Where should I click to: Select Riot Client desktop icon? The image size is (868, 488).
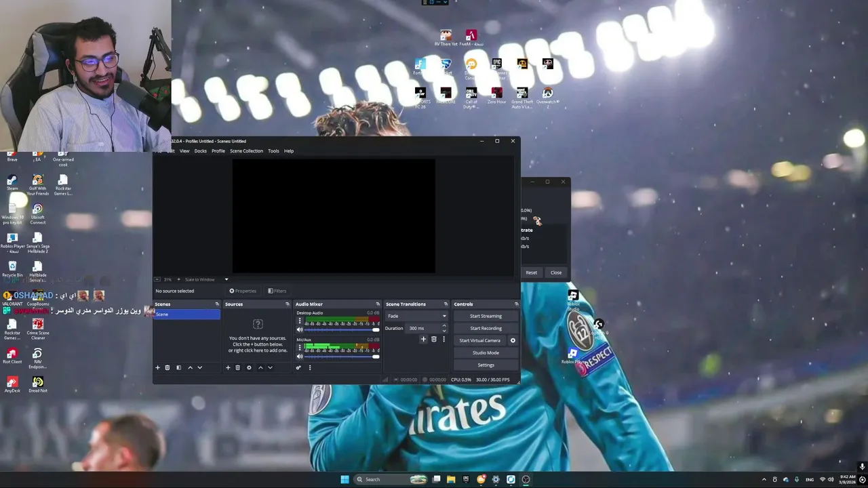(x=12, y=357)
